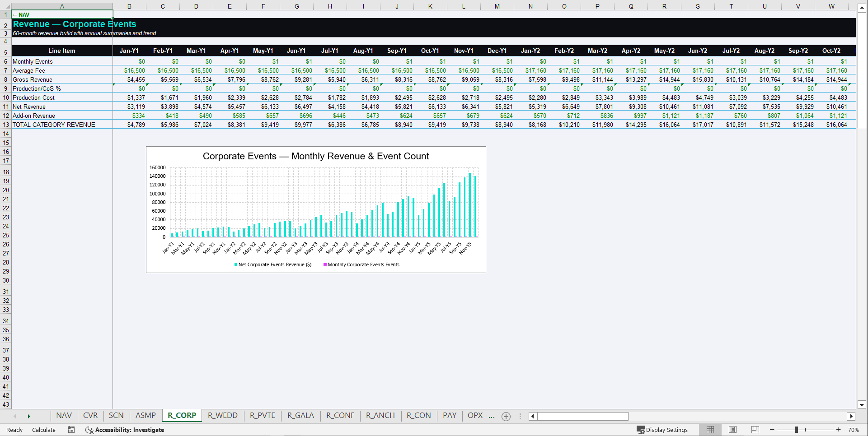
Task: Select column M header
Action: point(497,6)
